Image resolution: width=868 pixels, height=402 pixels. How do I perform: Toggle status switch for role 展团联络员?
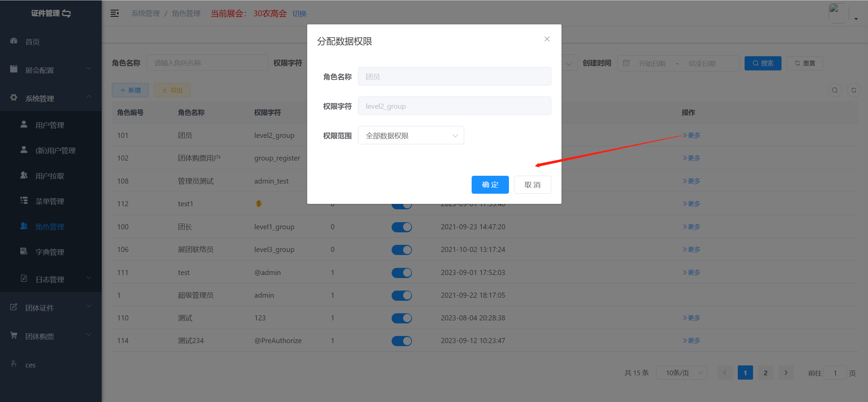tap(402, 250)
